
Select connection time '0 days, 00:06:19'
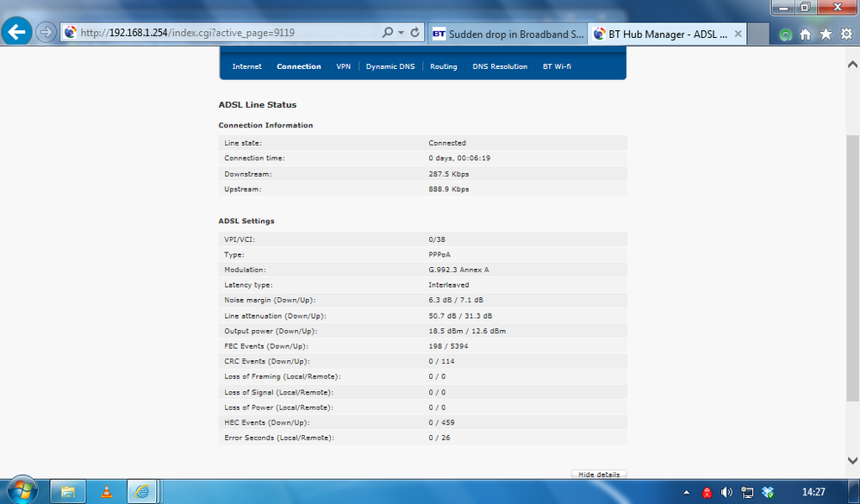459,158
